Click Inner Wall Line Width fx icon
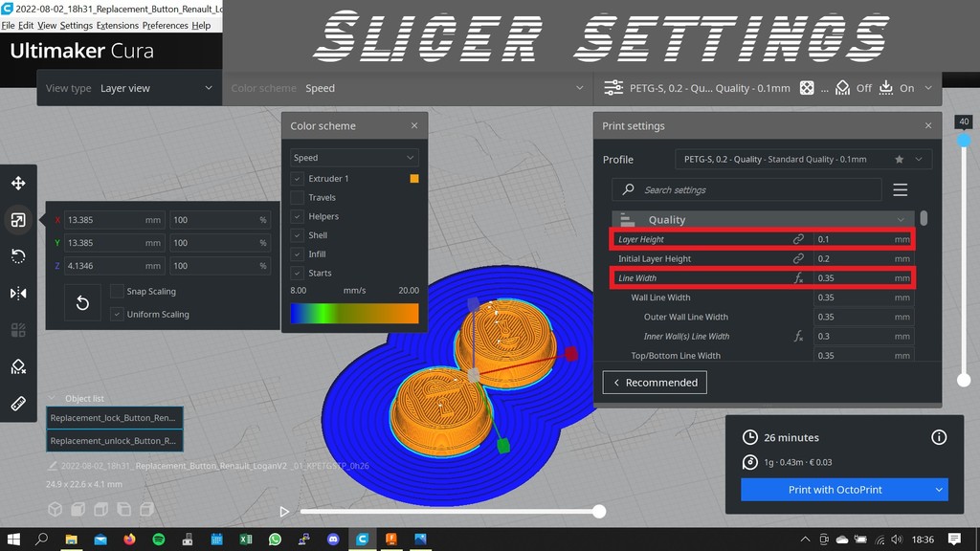Image resolution: width=980 pixels, height=551 pixels. (x=798, y=336)
